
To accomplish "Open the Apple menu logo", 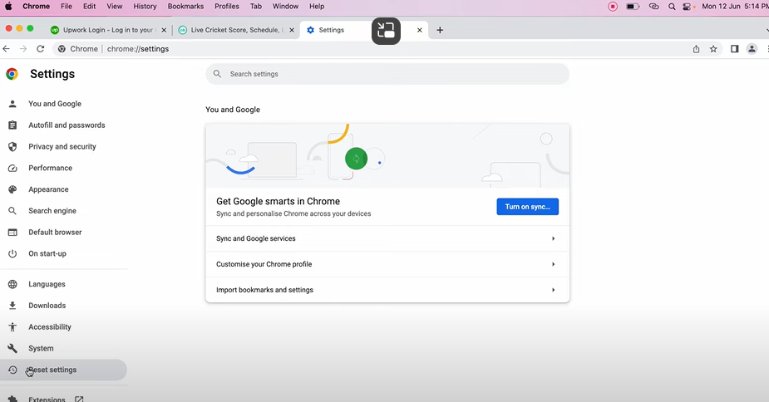I will (x=8, y=6).
